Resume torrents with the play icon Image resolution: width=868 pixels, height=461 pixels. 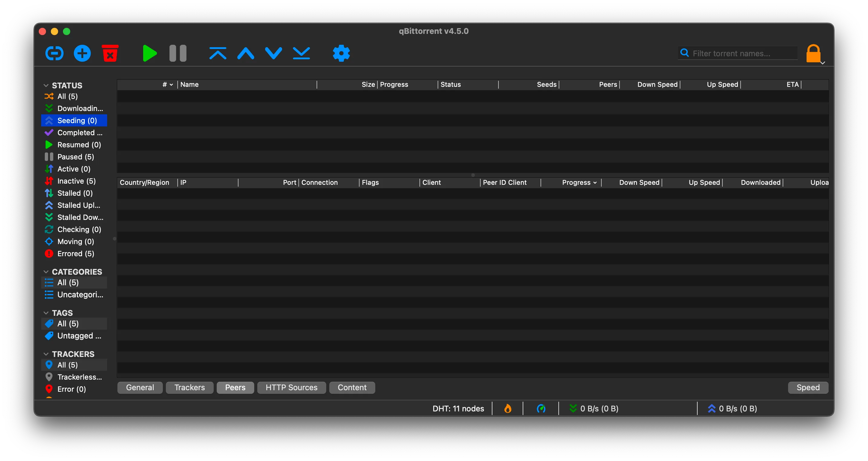click(149, 53)
